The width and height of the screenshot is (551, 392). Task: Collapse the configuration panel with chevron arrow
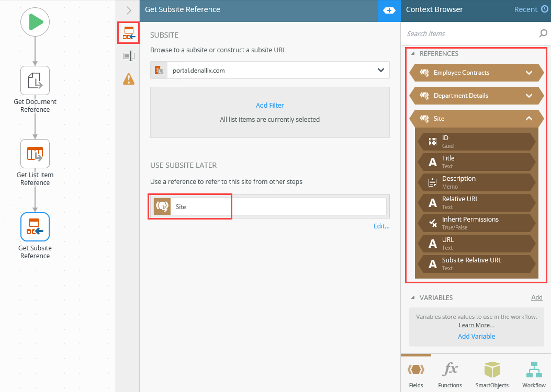click(129, 10)
